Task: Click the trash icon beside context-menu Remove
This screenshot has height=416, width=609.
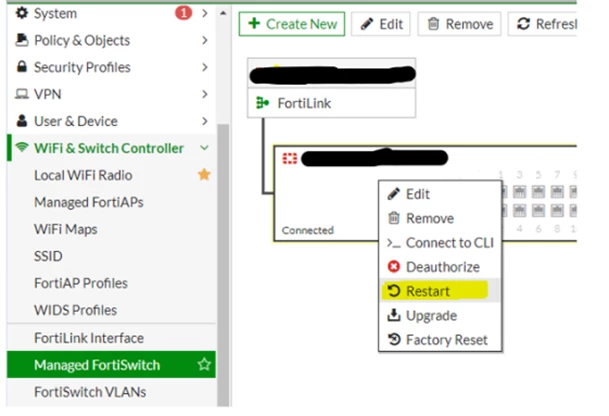Action: tap(394, 218)
